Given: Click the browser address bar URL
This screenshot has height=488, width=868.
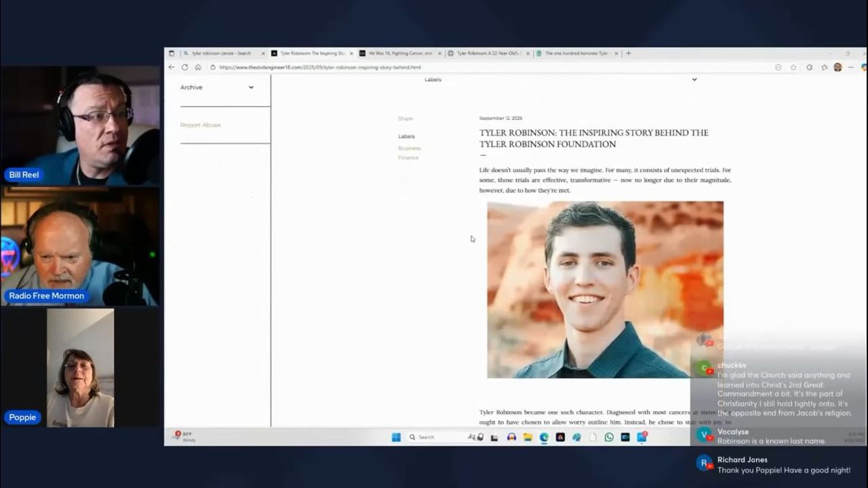Looking at the screenshot, I should pyautogui.click(x=319, y=67).
